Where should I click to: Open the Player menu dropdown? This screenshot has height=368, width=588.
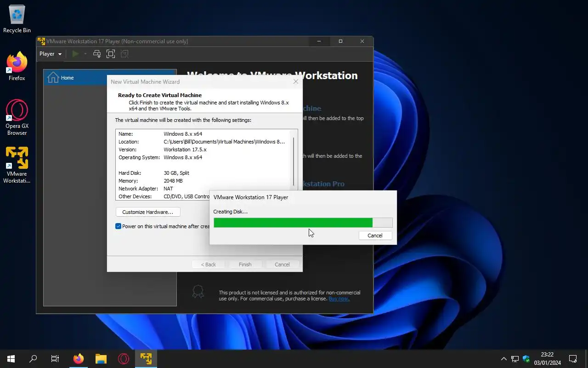(51, 54)
